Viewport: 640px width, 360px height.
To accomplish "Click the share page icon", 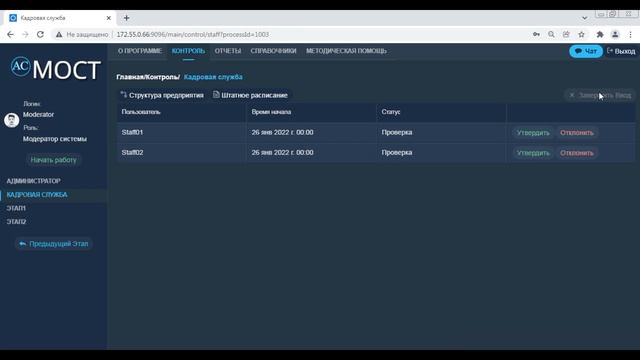I will 566,35.
